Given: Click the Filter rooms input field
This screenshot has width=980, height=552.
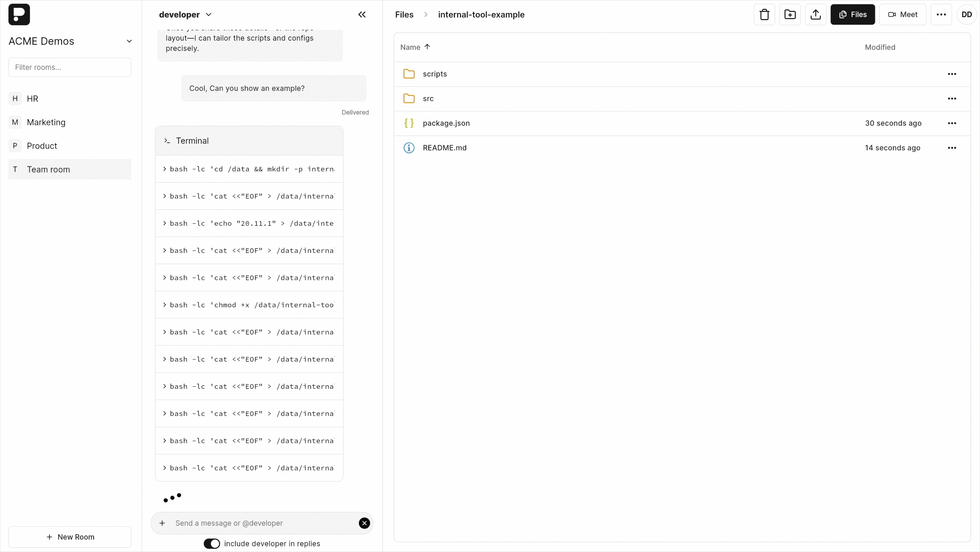Looking at the screenshot, I should (70, 67).
